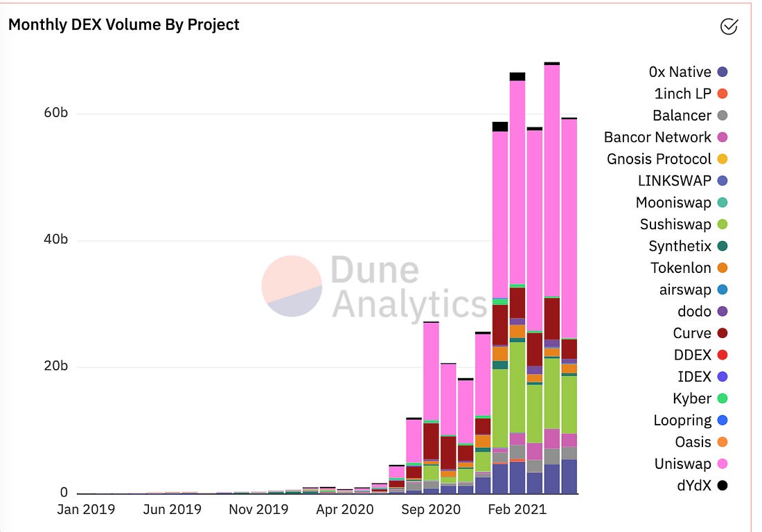This screenshot has width=762, height=532.
Task: Select the IDEX legend label
Action: click(694, 377)
